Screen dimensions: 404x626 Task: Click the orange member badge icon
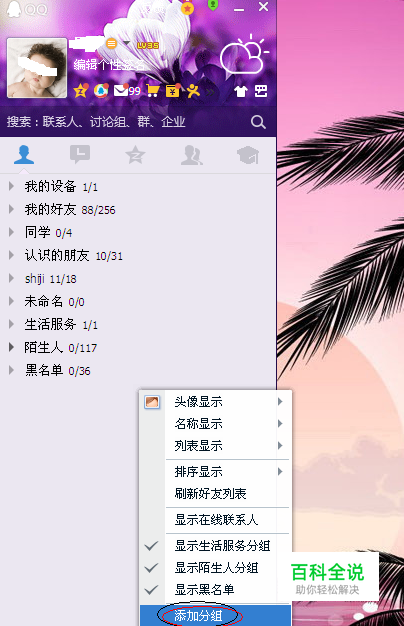pyautogui.click(x=111, y=43)
